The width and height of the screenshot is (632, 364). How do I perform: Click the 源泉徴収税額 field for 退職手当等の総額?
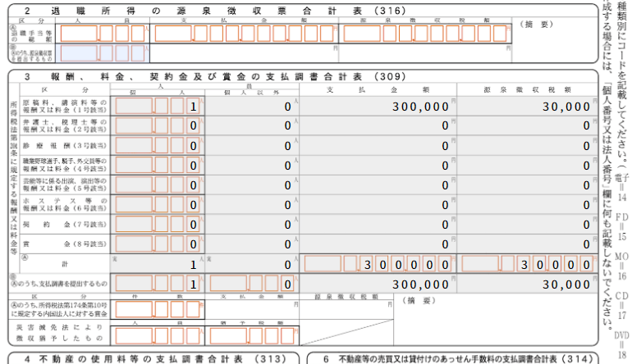click(425, 34)
